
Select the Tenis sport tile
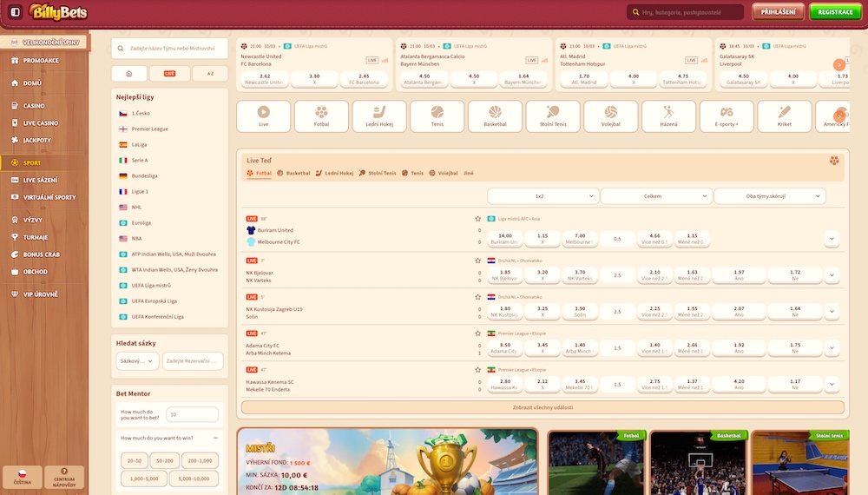(437, 116)
